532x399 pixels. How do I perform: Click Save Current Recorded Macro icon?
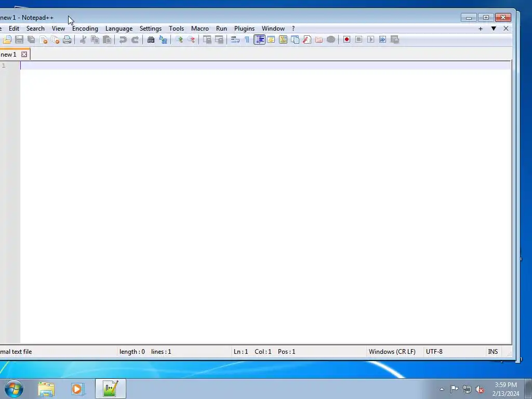click(x=395, y=39)
